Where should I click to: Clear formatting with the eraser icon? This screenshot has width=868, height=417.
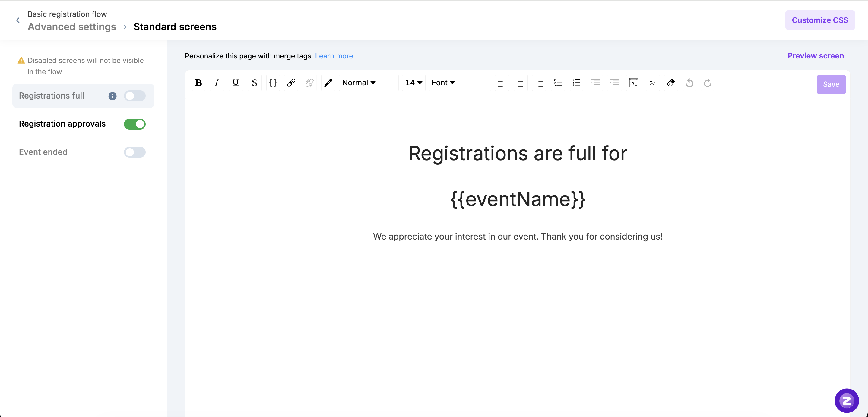[x=671, y=83]
